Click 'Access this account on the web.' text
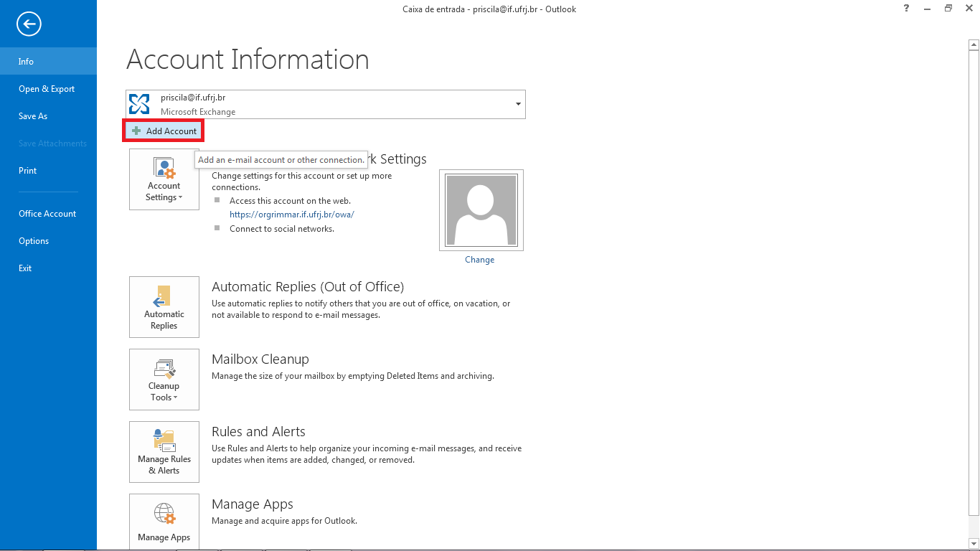 coord(291,201)
